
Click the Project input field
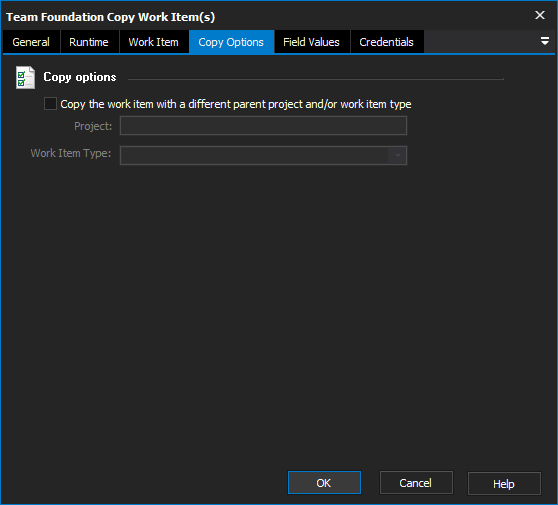(x=263, y=126)
